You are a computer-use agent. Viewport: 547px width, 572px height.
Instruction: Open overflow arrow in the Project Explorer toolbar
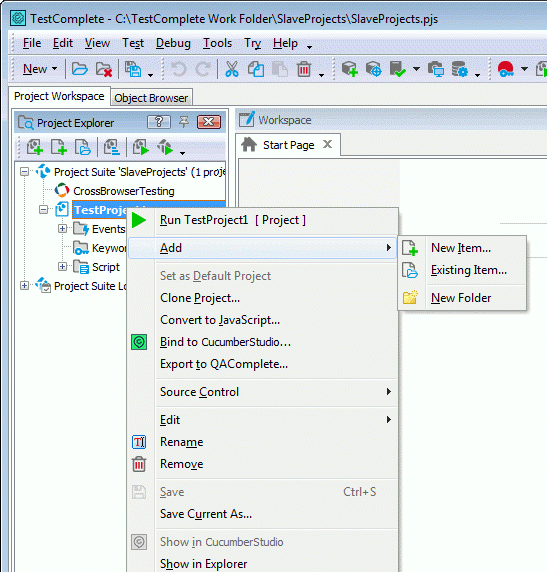[182, 153]
